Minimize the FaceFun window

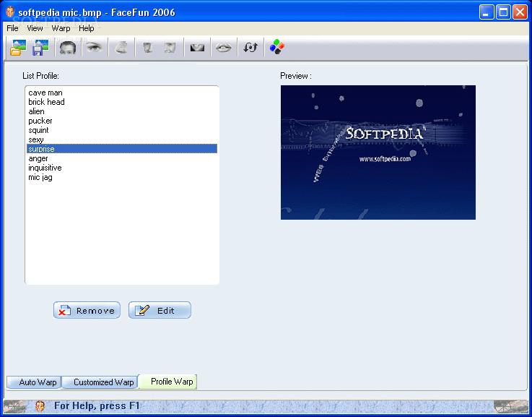(x=487, y=12)
